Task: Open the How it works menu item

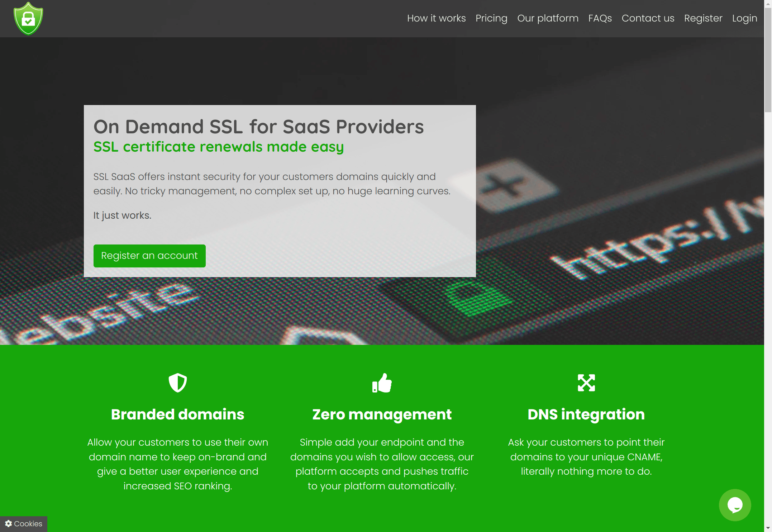Action: tap(436, 18)
